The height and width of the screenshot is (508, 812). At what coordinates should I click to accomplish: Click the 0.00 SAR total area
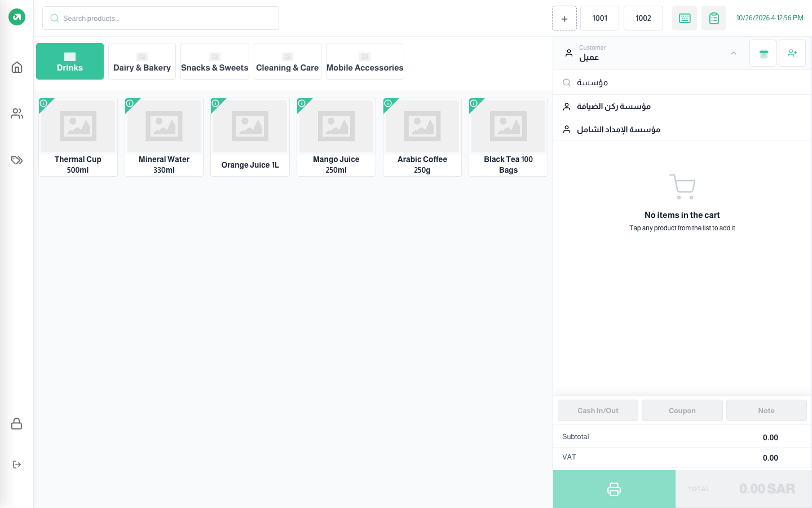(744, 489)
